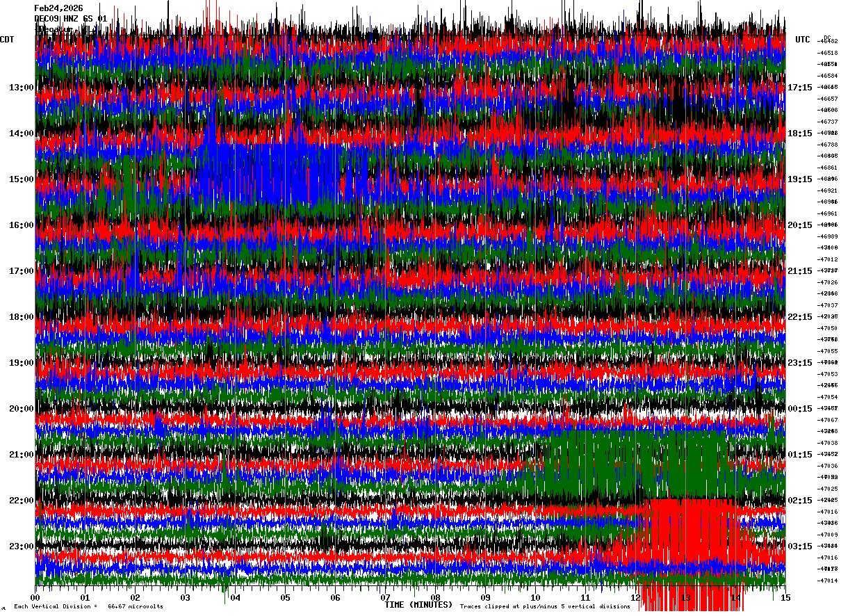The width and height of the screenshot is (841, 616).
Task: Click the 20:15 UTC time label
Action: point(800,225)
